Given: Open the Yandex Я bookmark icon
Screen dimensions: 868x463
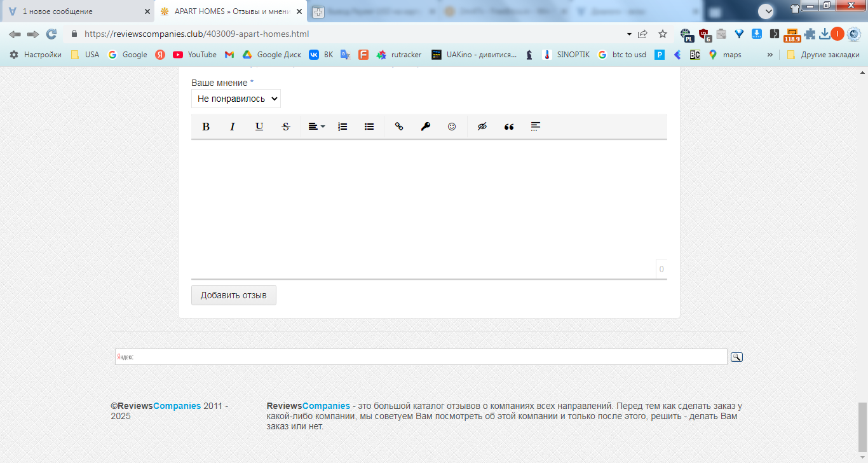Looking at the screenshot, I should pos(160,55).
